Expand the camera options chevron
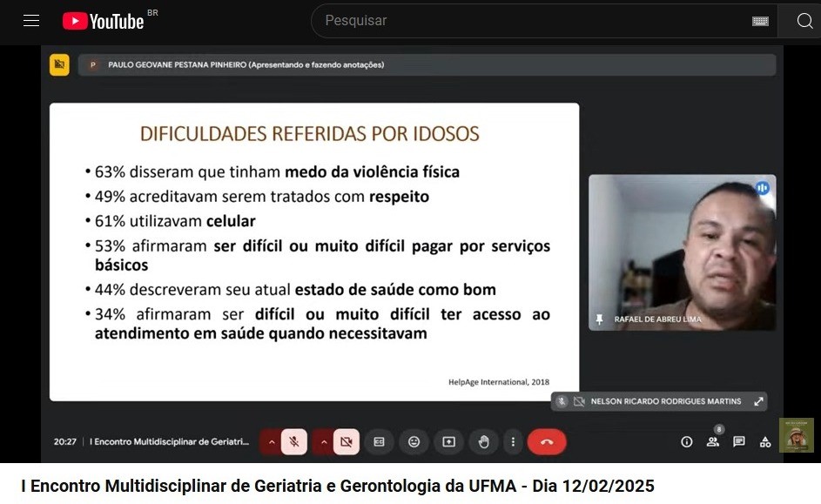The height and width of the screenshot is (504, 821). pos(323,441)
